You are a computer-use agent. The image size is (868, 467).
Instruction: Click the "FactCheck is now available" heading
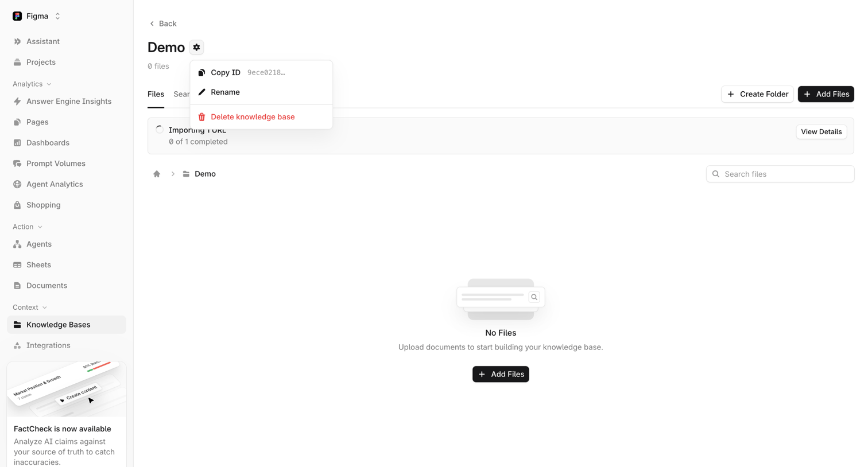[x=63, y=429]
